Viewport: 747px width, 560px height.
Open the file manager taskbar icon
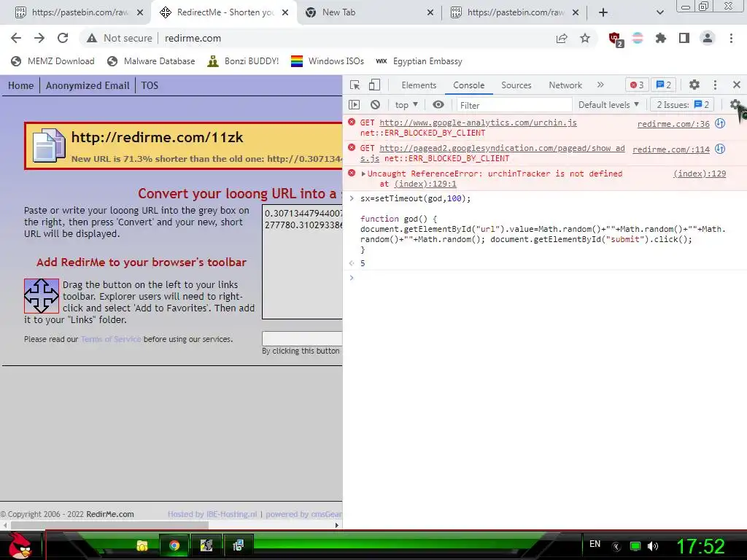142,545
